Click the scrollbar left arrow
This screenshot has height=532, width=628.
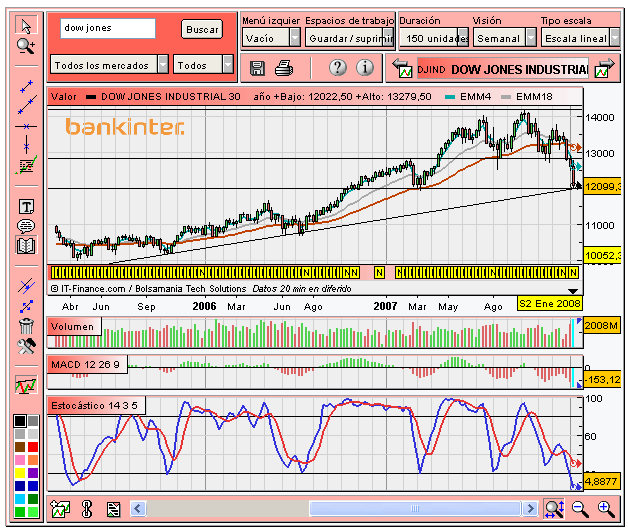(138, 509)
